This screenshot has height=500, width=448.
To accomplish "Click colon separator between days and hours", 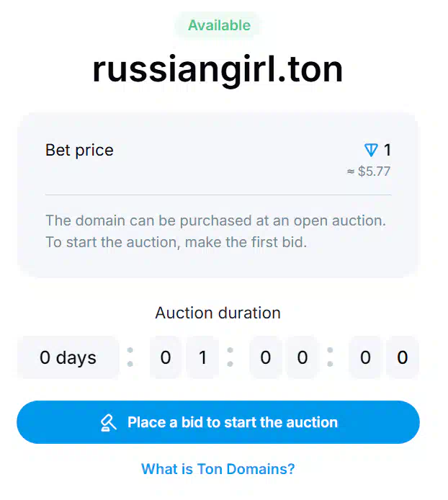I will point(130,357).
